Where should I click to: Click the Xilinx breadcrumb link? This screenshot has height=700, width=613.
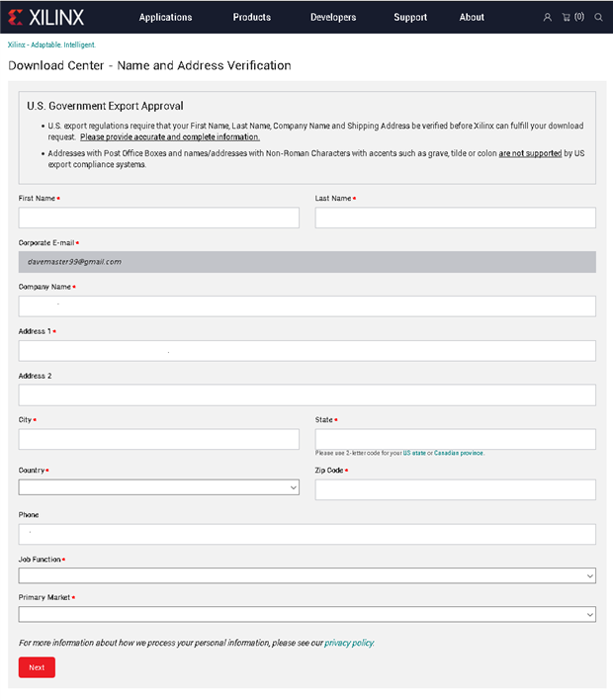tap(50, 44)
